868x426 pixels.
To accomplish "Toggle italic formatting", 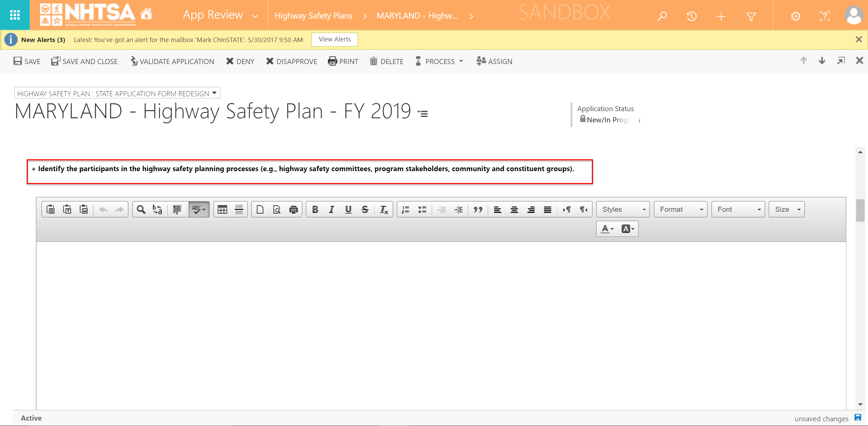I will (x=332, y=209).
